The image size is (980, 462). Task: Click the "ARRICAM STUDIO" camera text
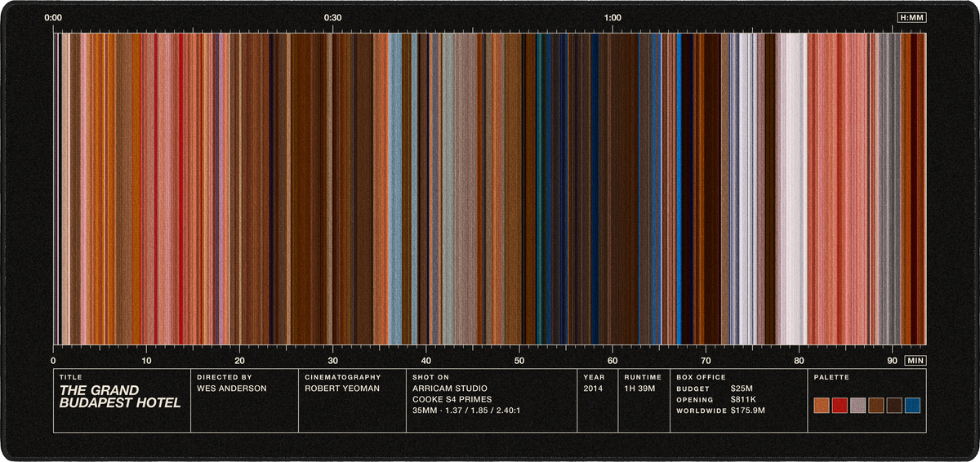tap(451, 389)
